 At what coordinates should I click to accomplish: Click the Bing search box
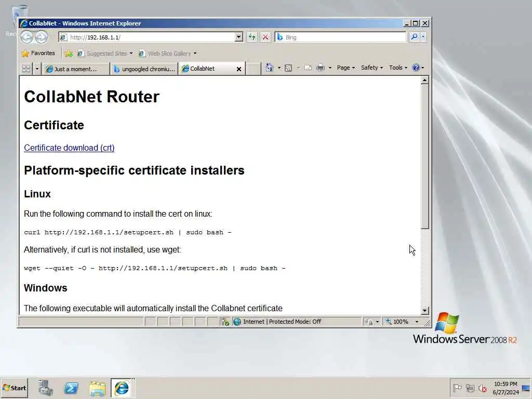point(341,37)
